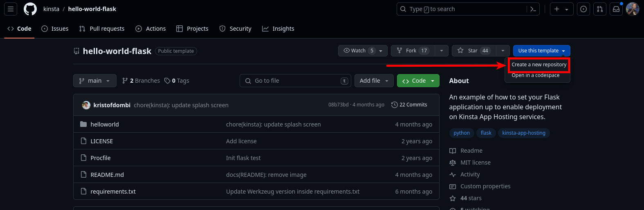Switch to the Actions tab
Viewport: 644px width, 210px height.
(x=150, y=29)
